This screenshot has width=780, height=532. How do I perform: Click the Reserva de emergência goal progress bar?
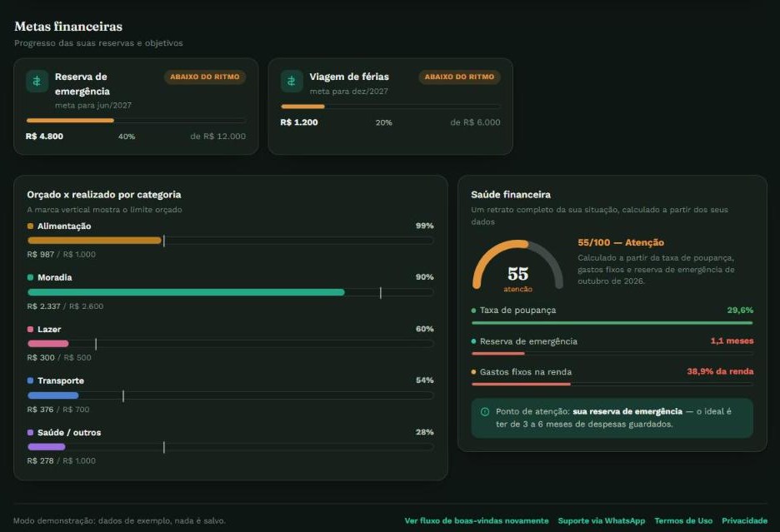[136, 121]
